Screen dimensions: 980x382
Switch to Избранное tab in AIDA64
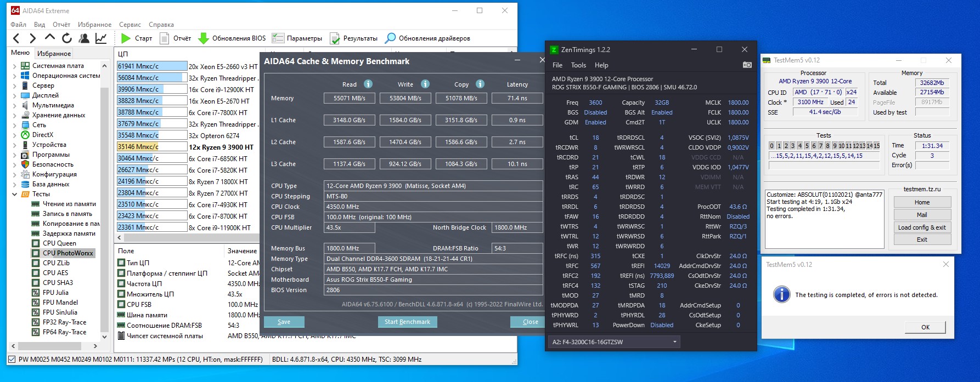click(54, 54)
